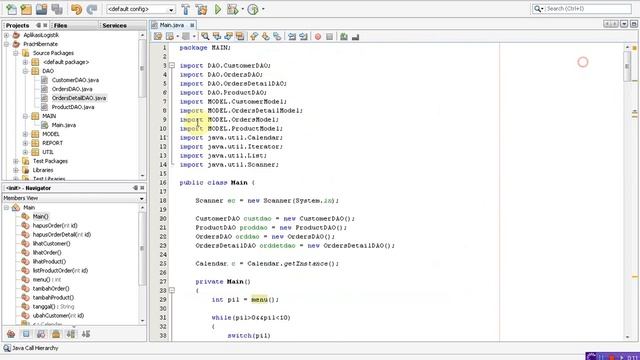640x360 pixels.
Task: Select CustomerDAO.java in Projects tree
Action: 75,80
